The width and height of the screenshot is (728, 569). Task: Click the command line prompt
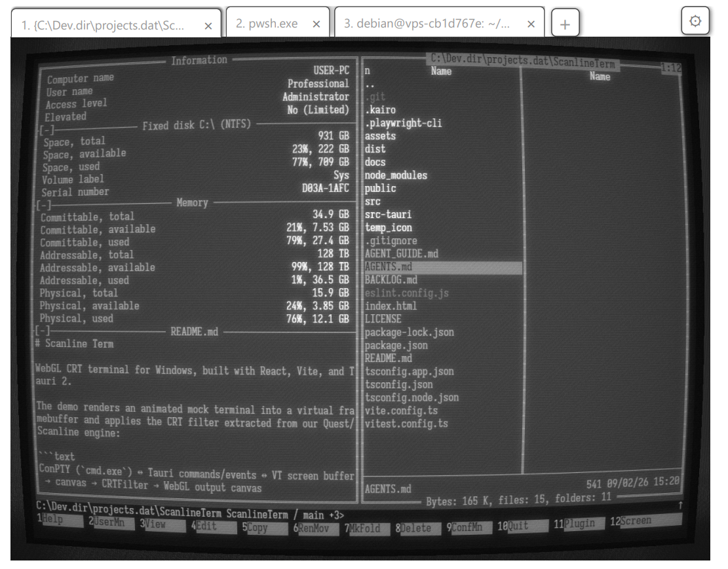[190, 511]
